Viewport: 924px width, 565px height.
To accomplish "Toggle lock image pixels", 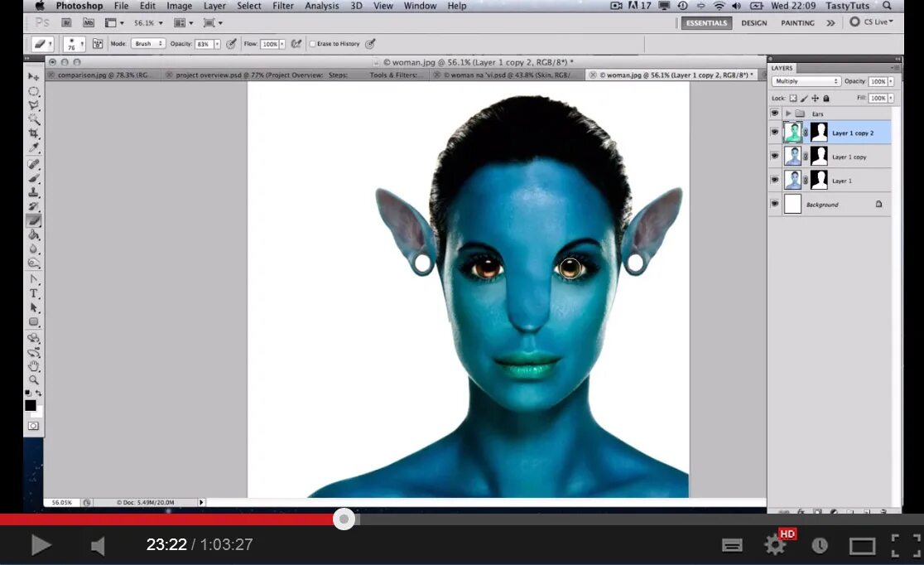I will point(805,99).
